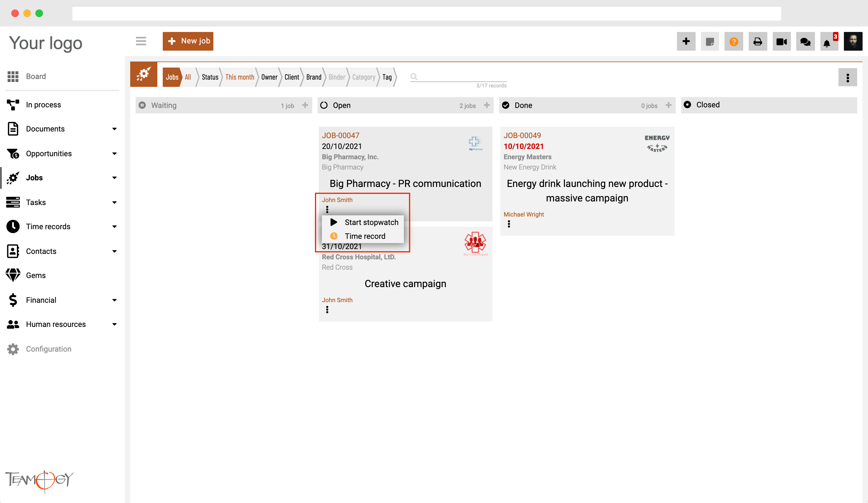Select the All filter segment

(188, 77)
